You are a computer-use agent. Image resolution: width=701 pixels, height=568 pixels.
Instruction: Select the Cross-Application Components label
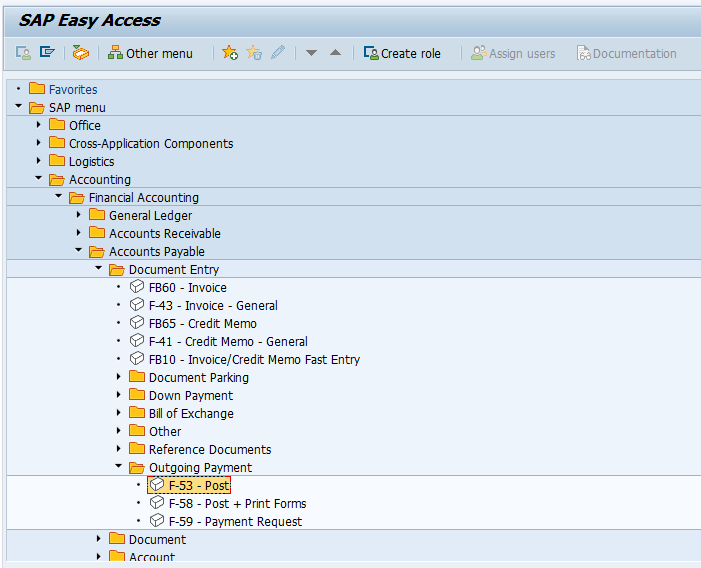[151, 144]
